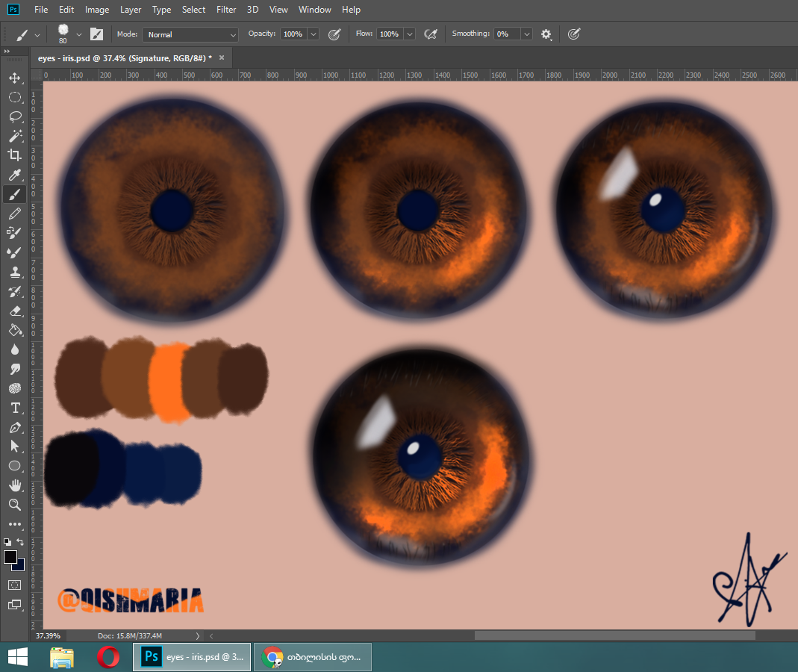The image size is (798, 672).
Task: Open the tool preset picker arrow
Action: (37, 34)
